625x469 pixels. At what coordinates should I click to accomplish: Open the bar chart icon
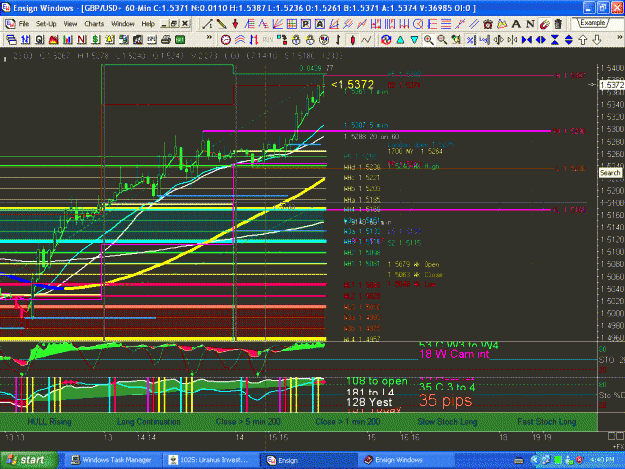click(x=67, y=40)
